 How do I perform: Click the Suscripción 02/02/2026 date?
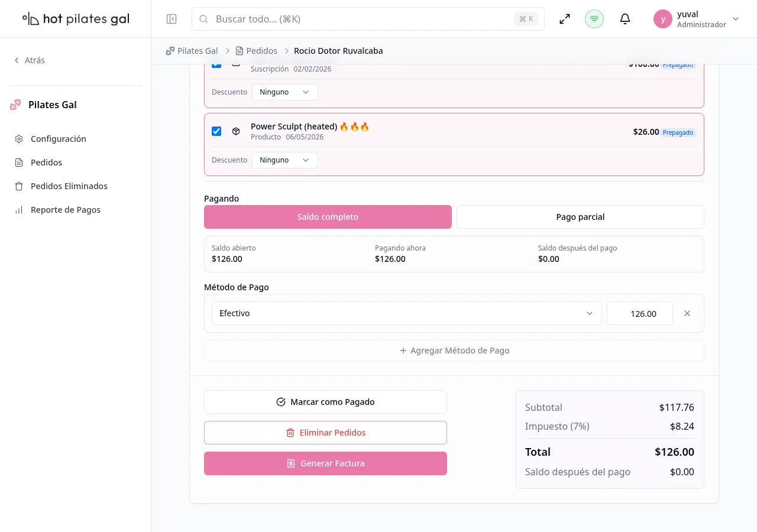click(312, 69)
